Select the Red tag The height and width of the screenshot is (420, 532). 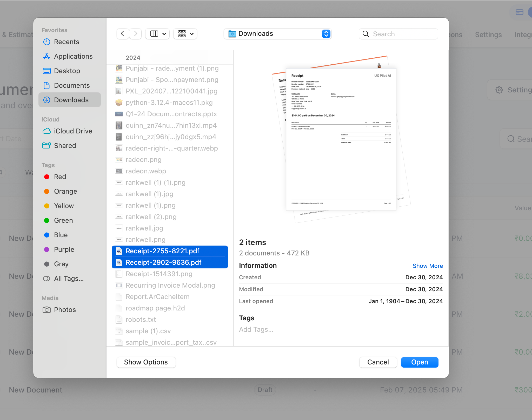[60, 177]
